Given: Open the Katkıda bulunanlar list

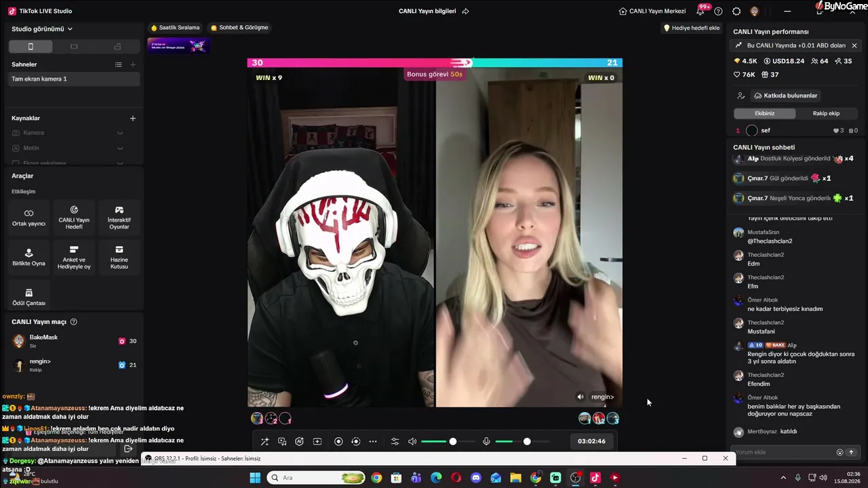Looking at the screenshot, I should (785, 96).
